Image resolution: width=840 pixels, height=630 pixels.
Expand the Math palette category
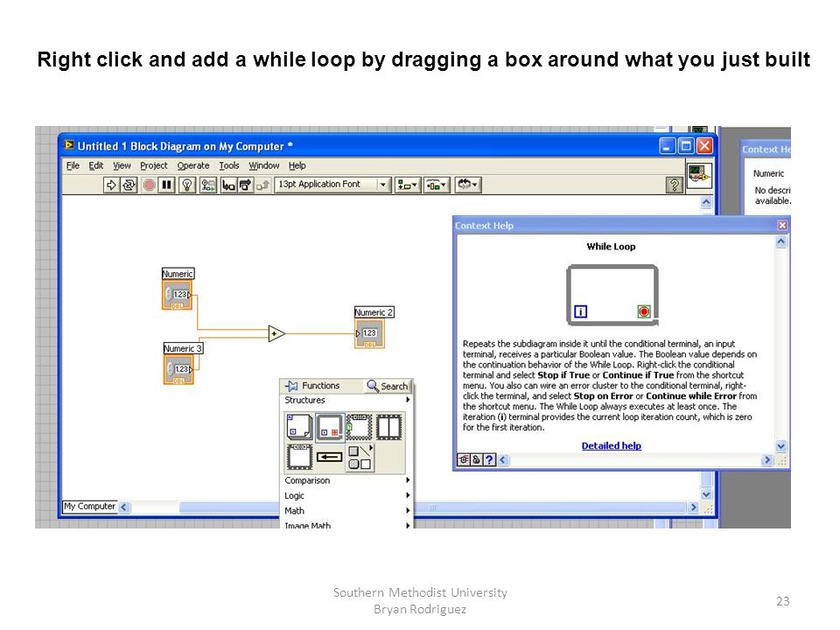pos(346,510)
